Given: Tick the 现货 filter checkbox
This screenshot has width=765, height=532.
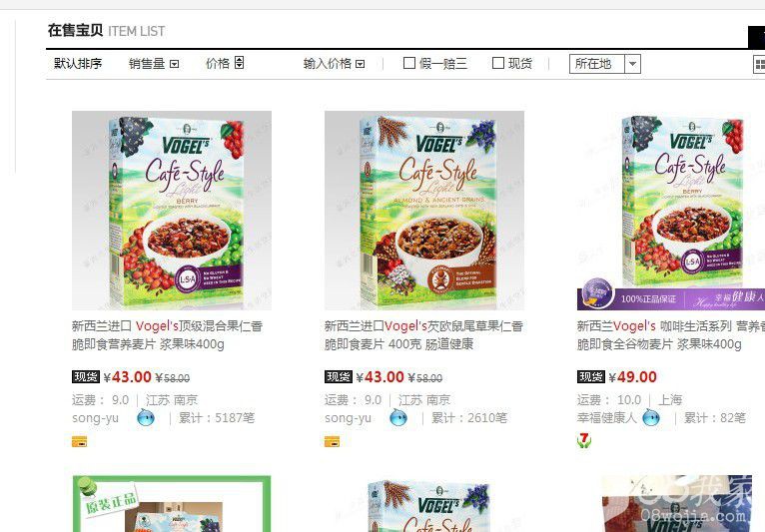Looking at the screenshot, I should pos(498,63).
